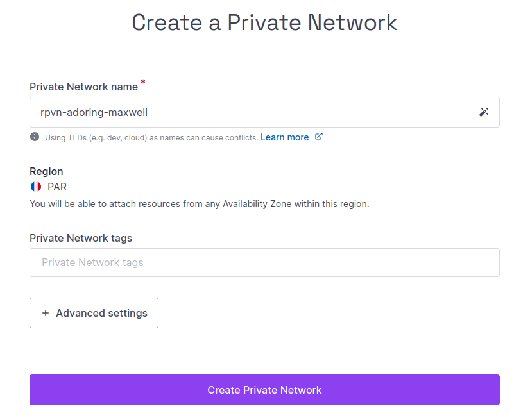
Task: Select the France flag region indicator
Action: 35,187
